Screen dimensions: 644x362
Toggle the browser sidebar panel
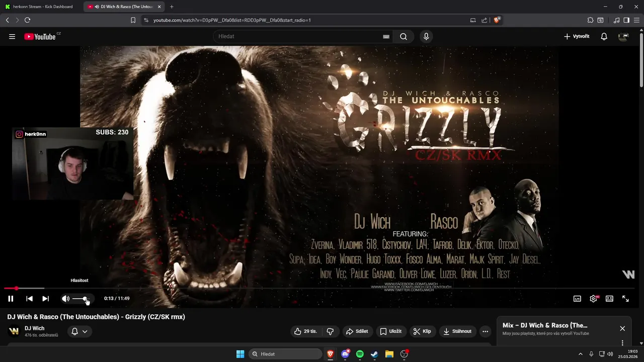point(626,20)
